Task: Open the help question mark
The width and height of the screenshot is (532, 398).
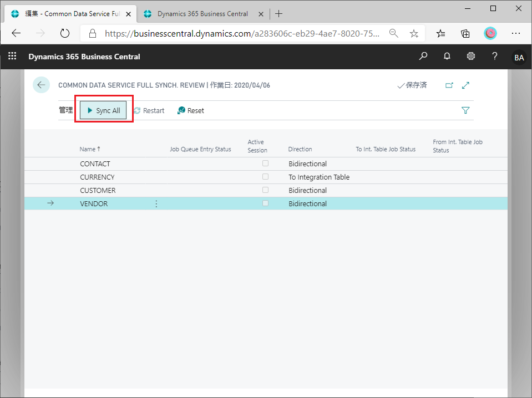Action: [494, 57]
